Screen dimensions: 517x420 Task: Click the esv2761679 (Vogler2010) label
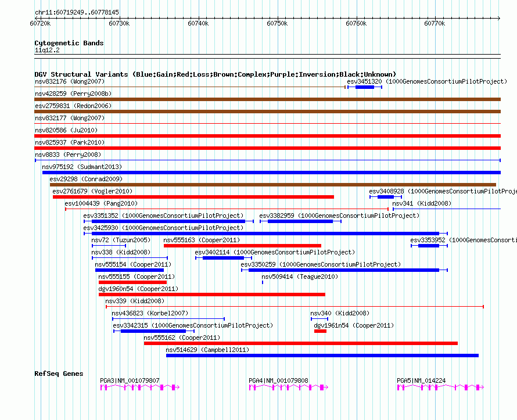(92, 191)
